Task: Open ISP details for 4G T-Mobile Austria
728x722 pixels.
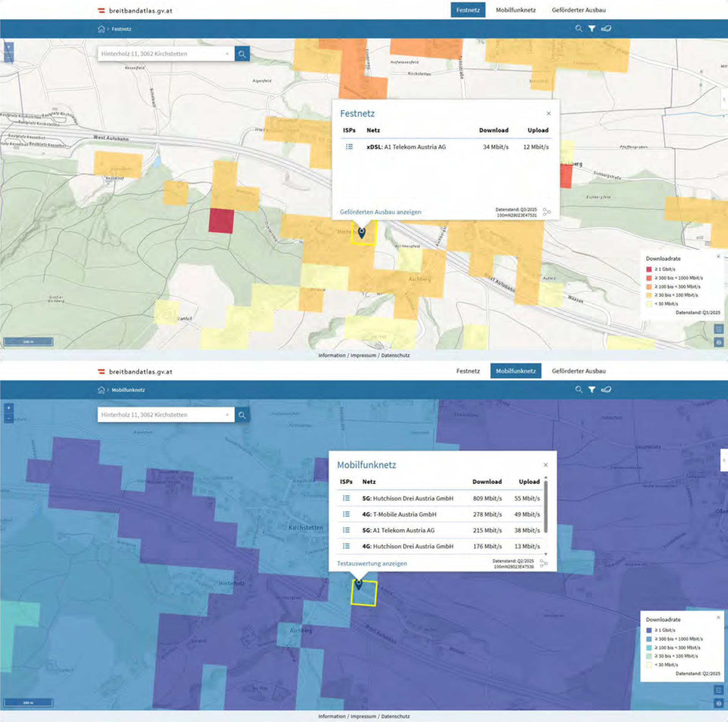Action: pos(346,514)
